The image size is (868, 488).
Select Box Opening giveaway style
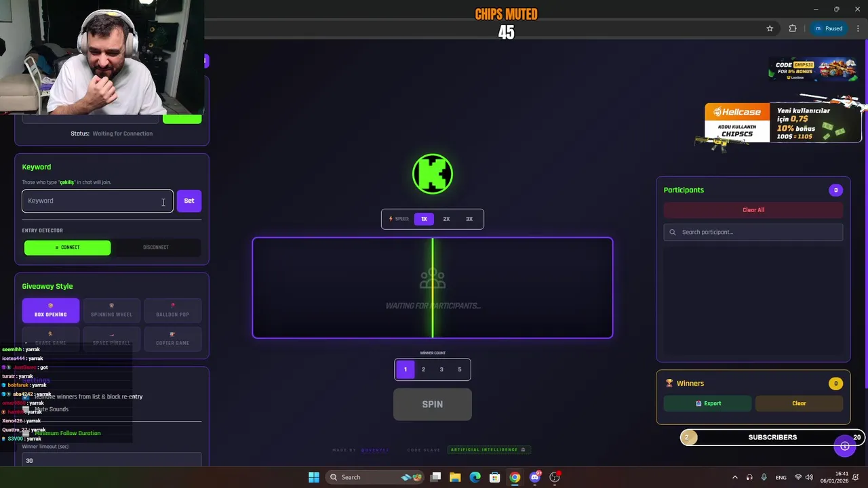(51, 310)
